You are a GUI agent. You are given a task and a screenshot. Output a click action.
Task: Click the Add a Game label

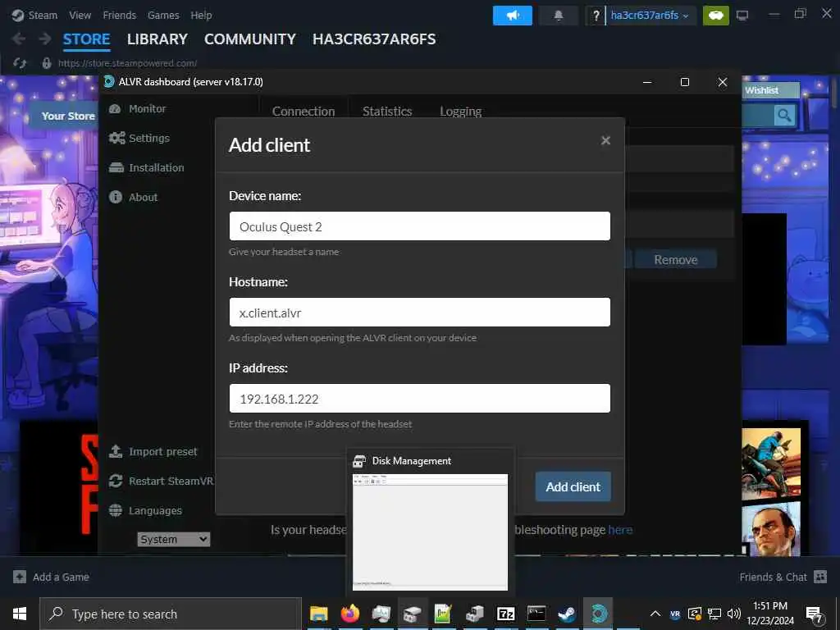point(61,577)
